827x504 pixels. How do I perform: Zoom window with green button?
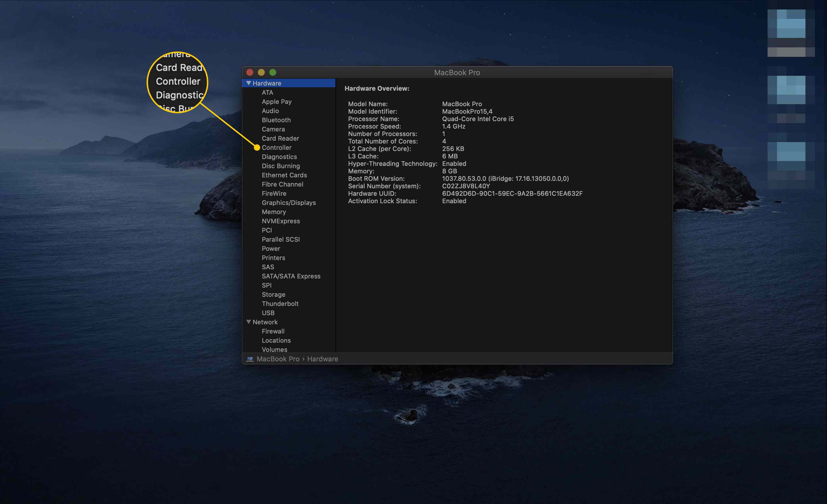pos(273,72)
